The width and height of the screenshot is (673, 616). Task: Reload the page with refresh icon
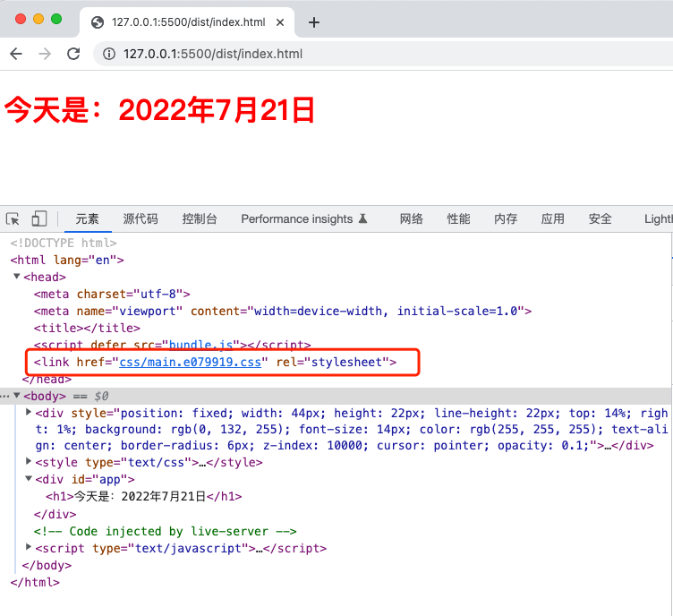tap(73, 54)
